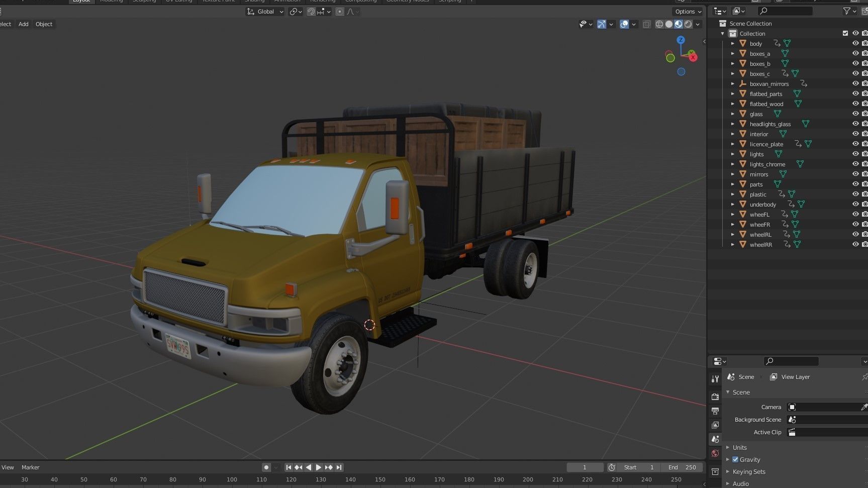Switch to wireframe viewport shading
Image resolution: width=868 pixels, height=488 pixels.
tap(659, 24)
